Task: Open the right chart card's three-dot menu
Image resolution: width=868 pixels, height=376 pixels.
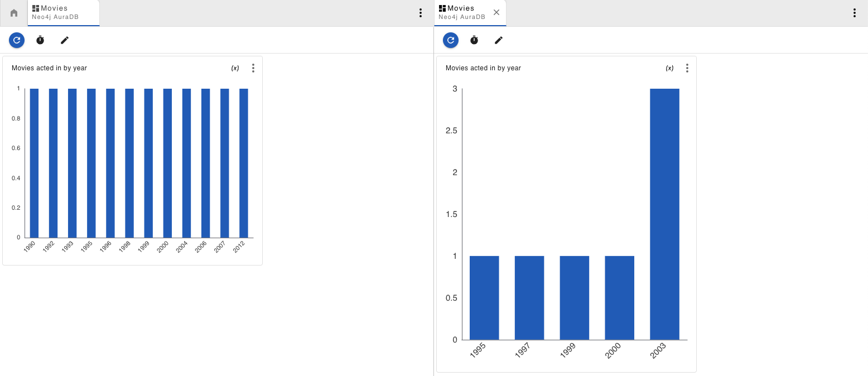Action: coord(687,68)
